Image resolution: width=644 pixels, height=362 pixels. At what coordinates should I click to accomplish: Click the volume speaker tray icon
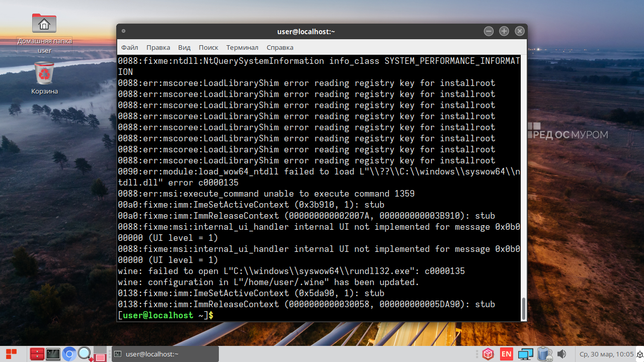coord(561,354)
